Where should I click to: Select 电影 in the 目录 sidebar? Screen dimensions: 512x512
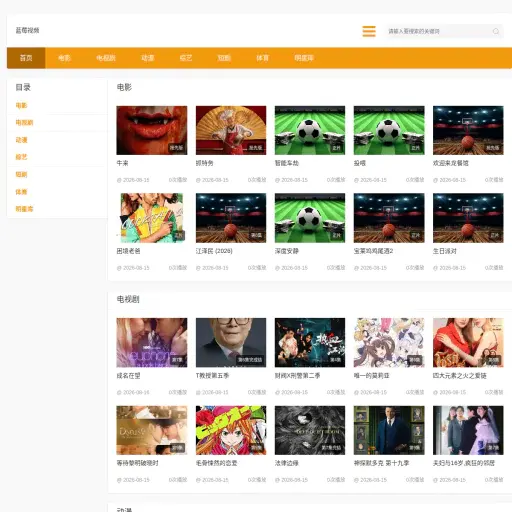click(x=21, y=105)
